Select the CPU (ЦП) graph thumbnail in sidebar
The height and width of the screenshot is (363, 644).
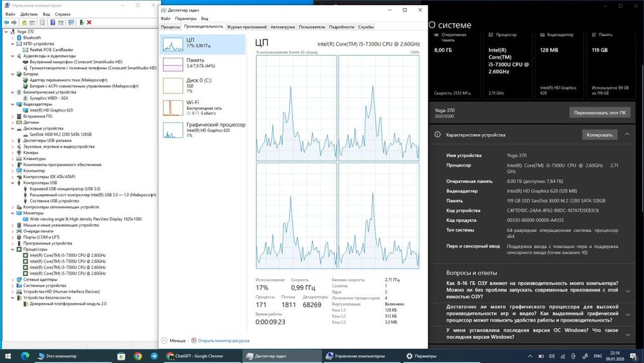[x=173, y=44]
